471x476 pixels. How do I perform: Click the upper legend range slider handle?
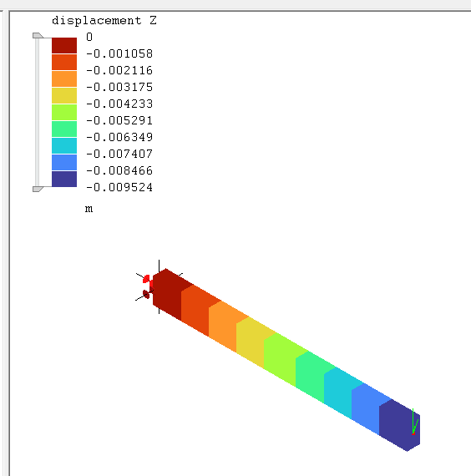pyautogui.click(x=38, y=36)
